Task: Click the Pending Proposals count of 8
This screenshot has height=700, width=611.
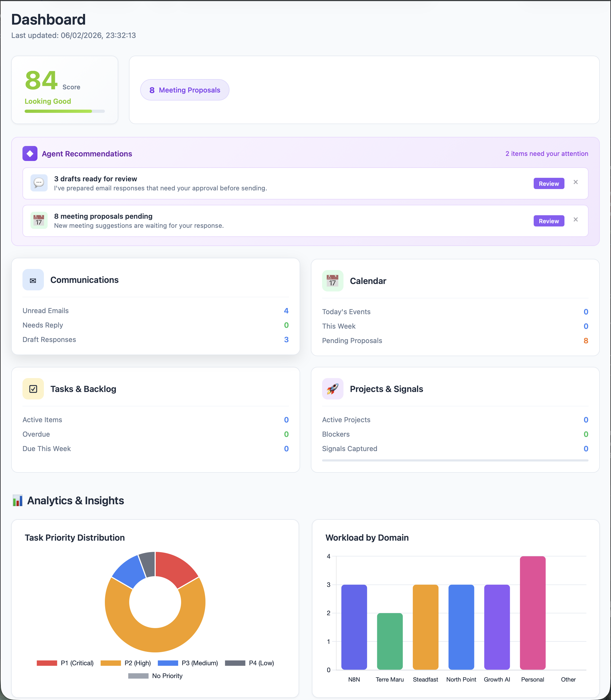Action: [x=586, y=340]
